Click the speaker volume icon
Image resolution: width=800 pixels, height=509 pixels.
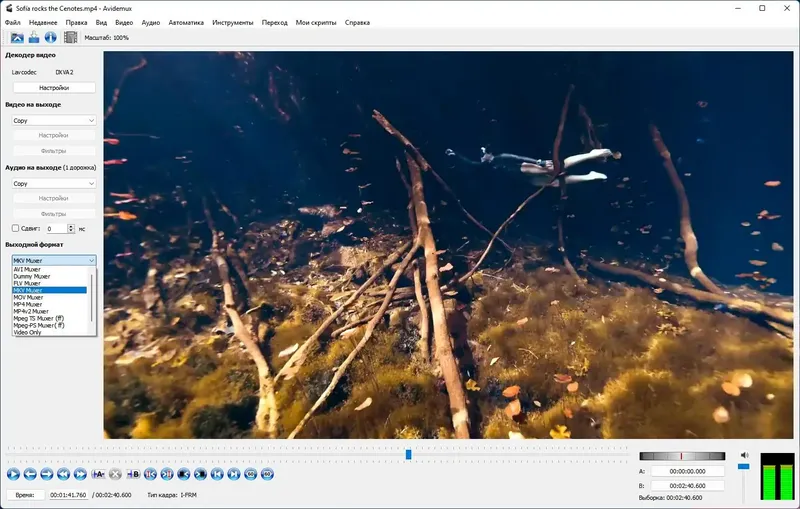click(x=744, y=455)
